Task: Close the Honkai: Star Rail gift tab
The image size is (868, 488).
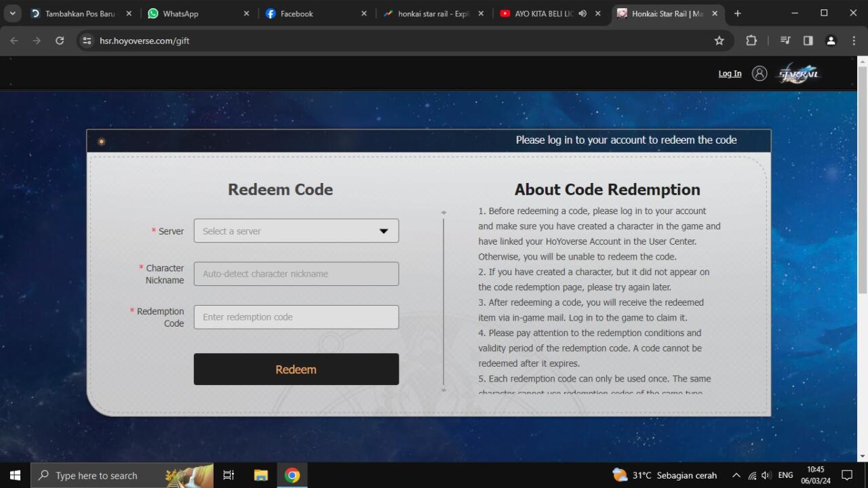Action: coord(715,14)
